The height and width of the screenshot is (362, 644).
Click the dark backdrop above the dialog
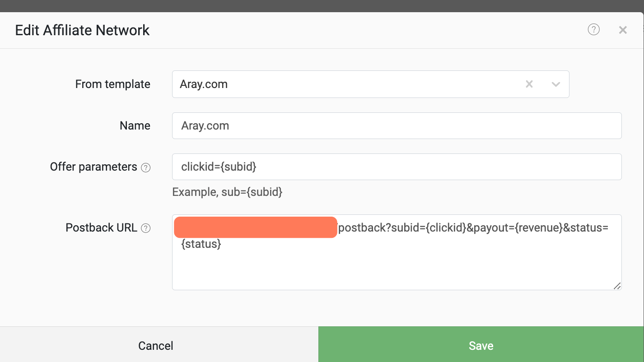[x=322, y=6]
